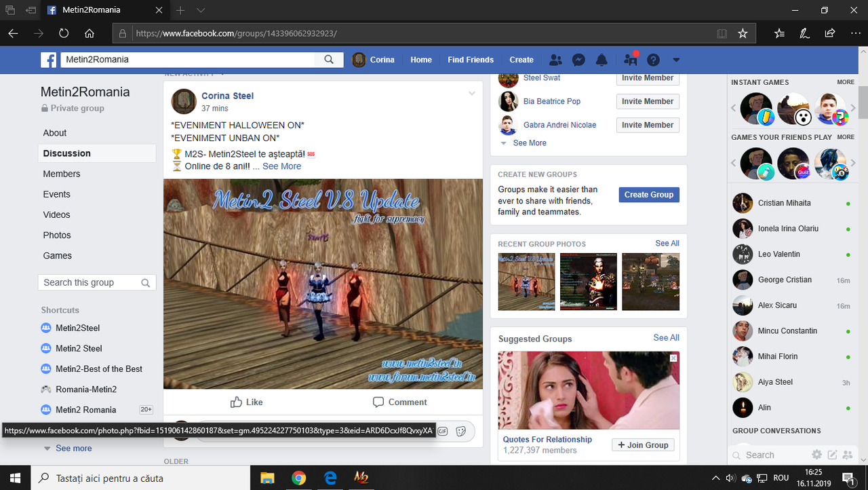Open Corina Steel's profile from post header
This screenshot has height=490, width=868.
pos(228,96)
